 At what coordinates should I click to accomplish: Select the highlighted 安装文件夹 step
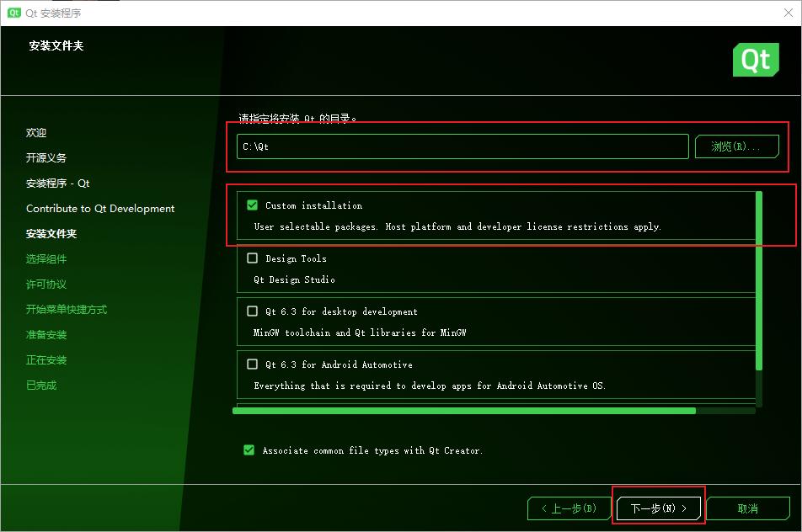pos(51,233)
